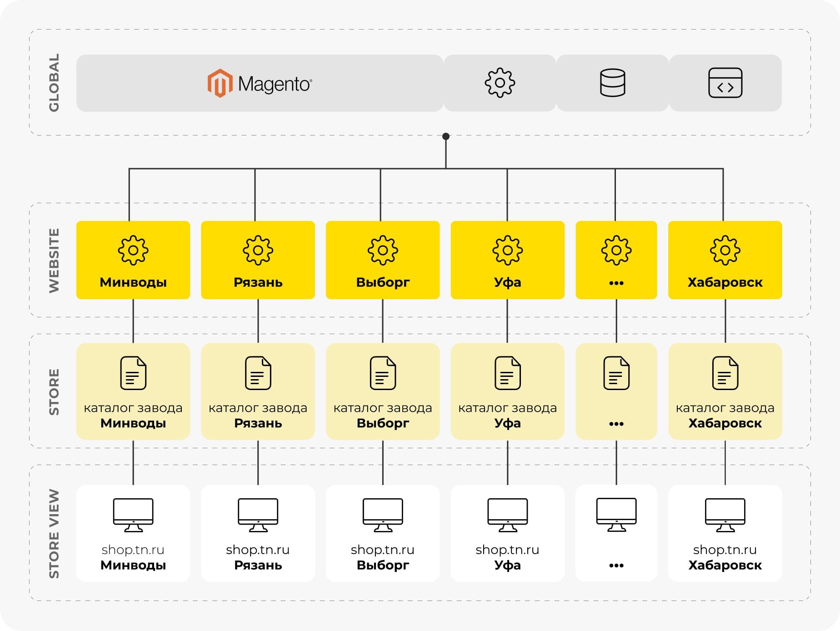
Task: Click the code window icon
Action: coord(725,83)
